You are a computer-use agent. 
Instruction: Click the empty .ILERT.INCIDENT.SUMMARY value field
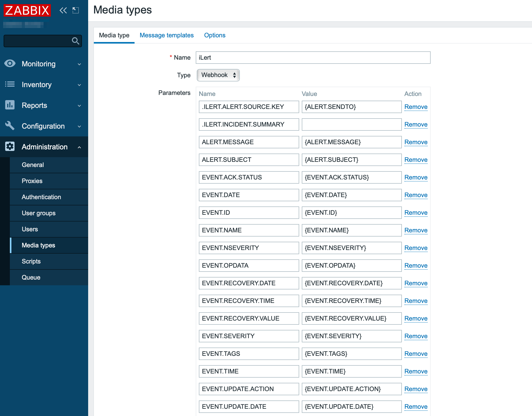pyautogui.click(x=351, y=124)
